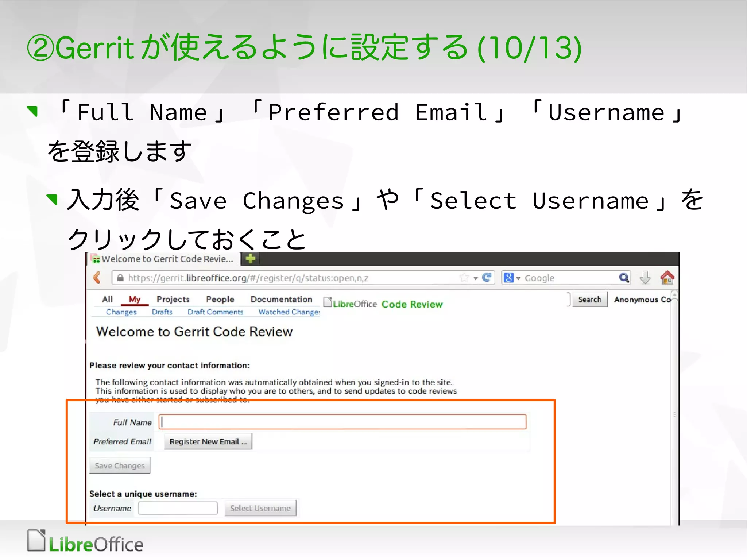The height and width of the screenshot is (560, 747).
Task: Click the reload page icon
Action: 487,278
